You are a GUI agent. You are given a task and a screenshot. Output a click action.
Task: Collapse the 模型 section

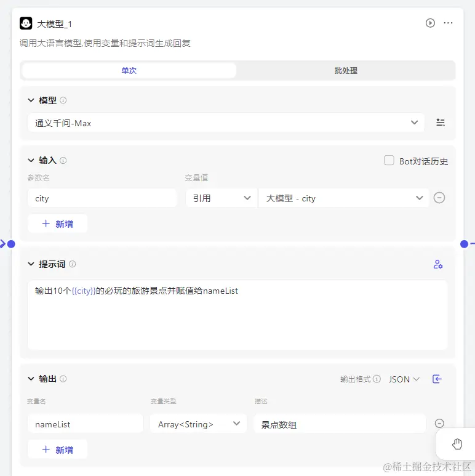point(31,100)
